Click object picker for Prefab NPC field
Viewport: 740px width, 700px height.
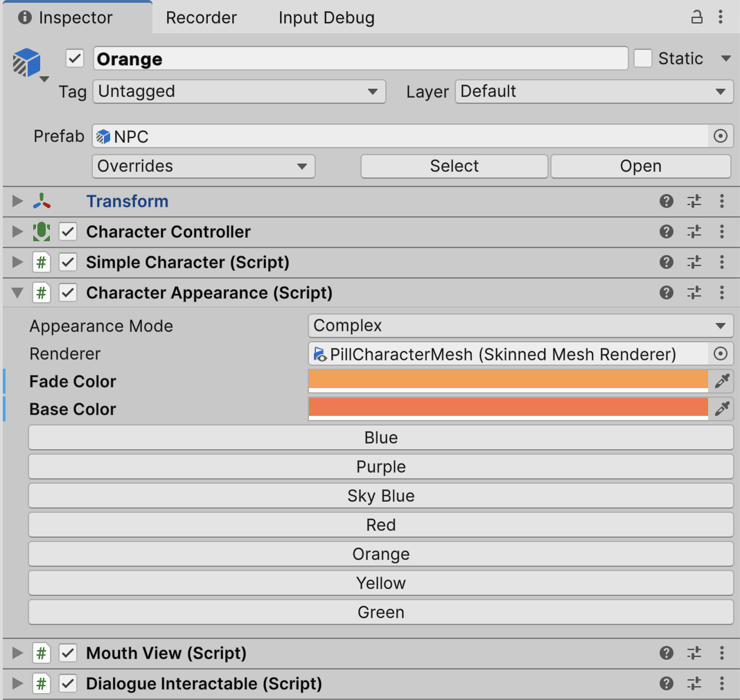(x=721, y=137)
